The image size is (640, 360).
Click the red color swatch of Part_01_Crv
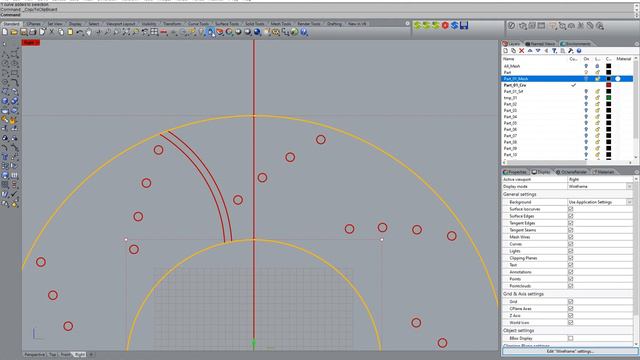click(x=609, y=85)
